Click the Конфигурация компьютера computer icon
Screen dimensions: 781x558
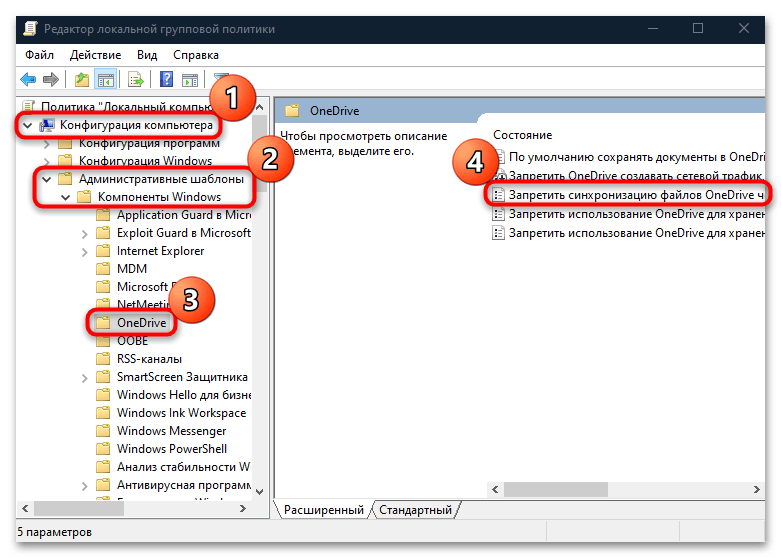point(47,125)
